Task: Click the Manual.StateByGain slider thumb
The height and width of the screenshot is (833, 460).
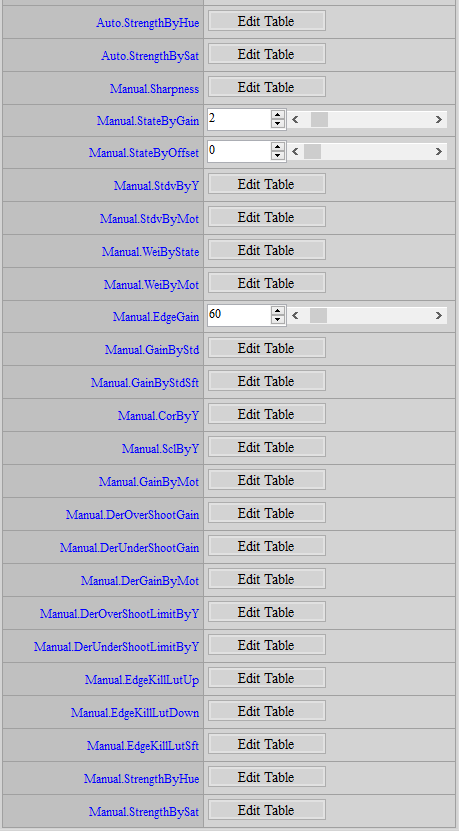Action: click(319, 120)
